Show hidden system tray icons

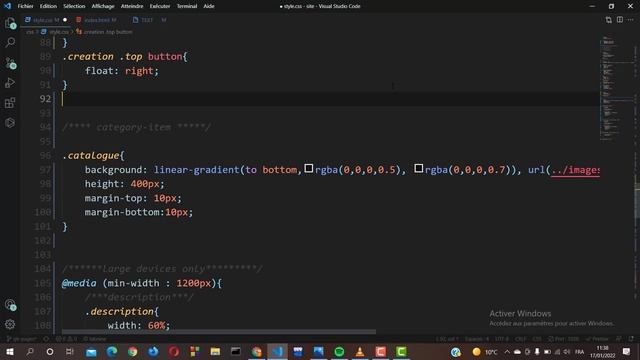point(507,351)
